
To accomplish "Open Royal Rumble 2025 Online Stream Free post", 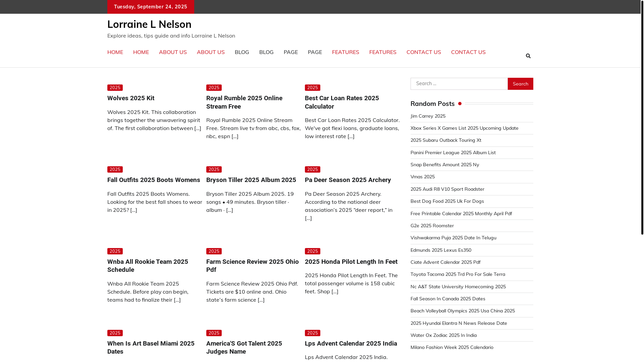I will point(244,102).
